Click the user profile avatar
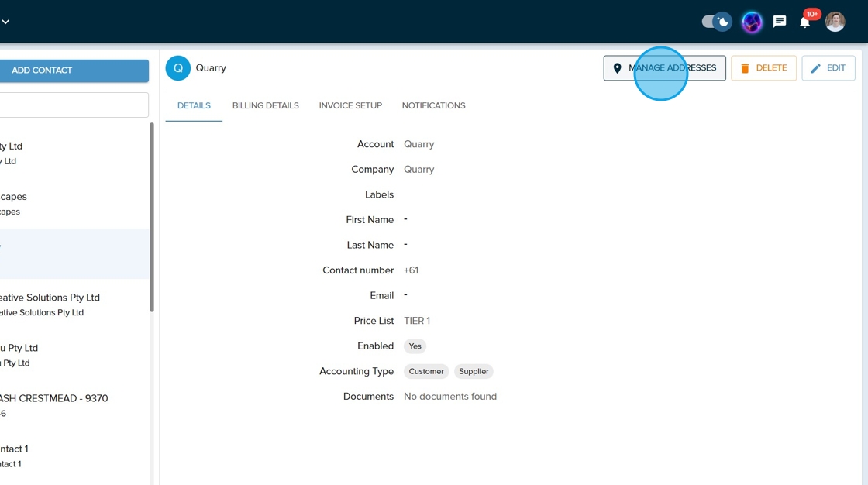 coord(835,22)
